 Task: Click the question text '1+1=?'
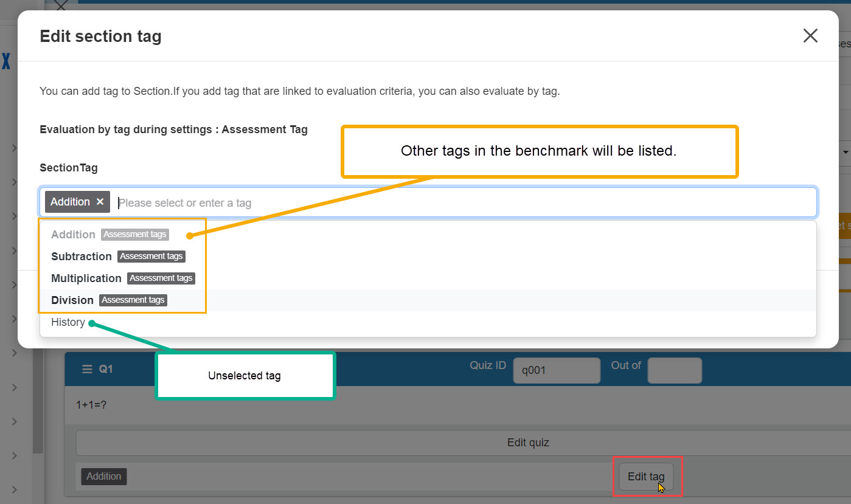pos(91,404)
